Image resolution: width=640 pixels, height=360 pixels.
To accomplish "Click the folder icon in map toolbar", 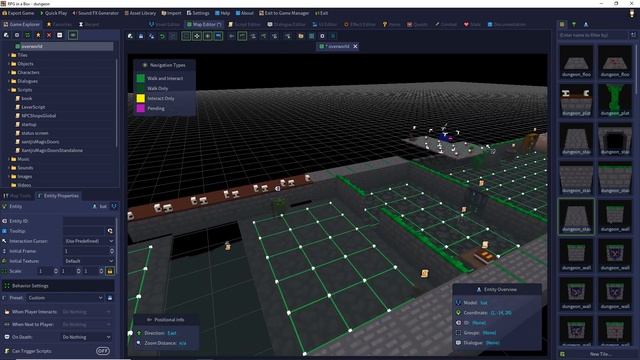I will point(301,36).
